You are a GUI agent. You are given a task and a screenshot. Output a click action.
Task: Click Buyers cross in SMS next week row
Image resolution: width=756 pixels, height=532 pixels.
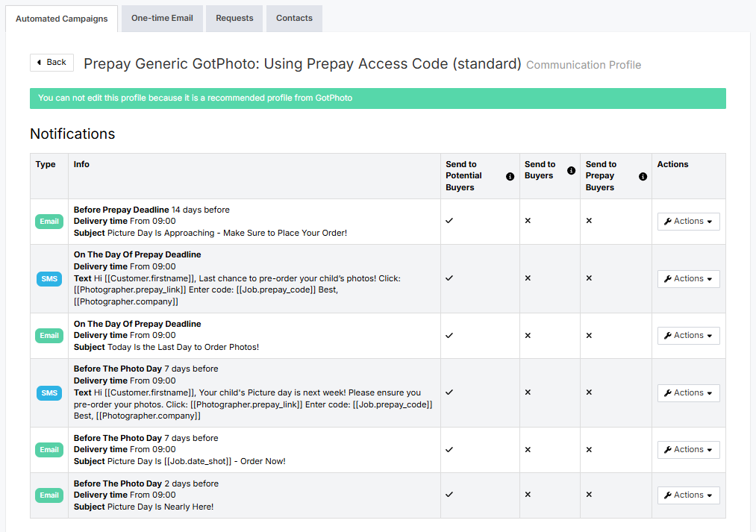tap(528, 392)
